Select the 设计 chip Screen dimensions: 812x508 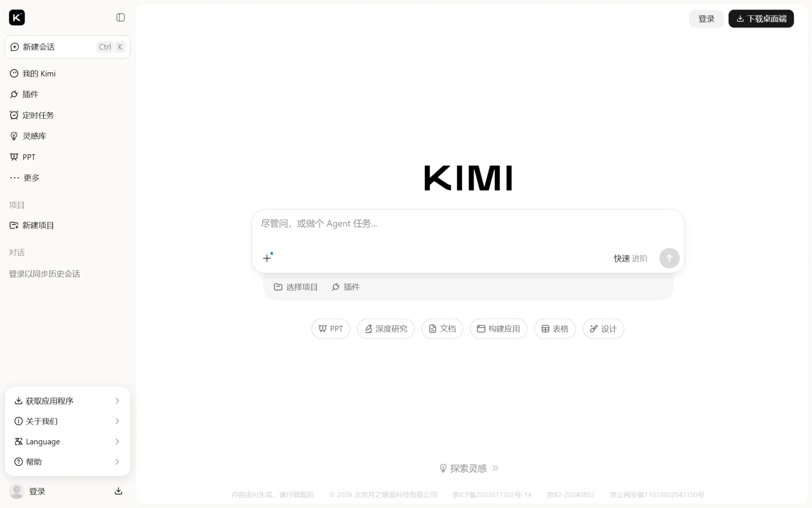[x=603, y=329]
